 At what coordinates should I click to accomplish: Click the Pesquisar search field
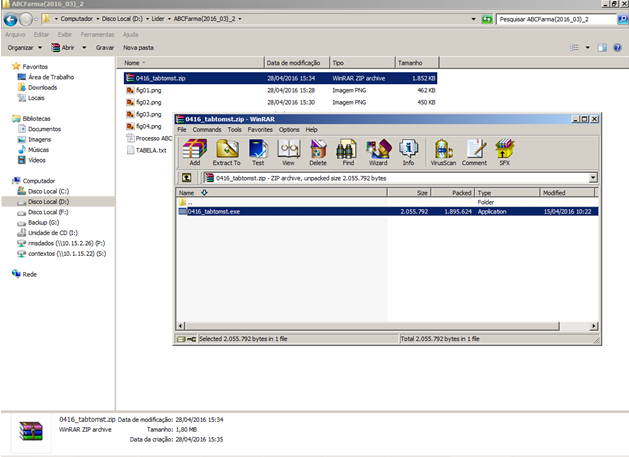(556, 19)
